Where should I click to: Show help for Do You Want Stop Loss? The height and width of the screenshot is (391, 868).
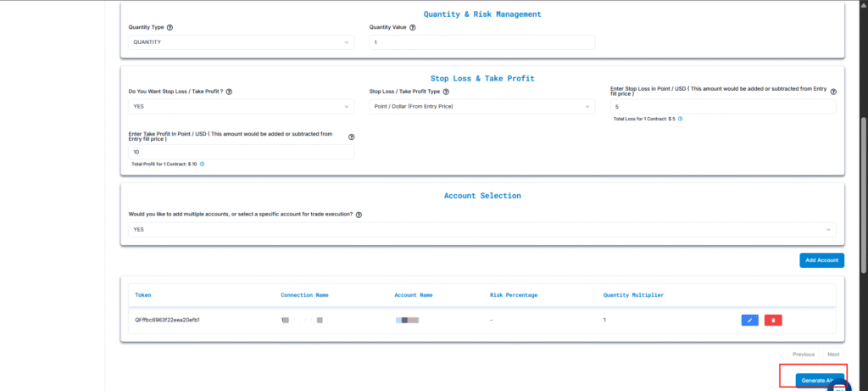(x=229, y=92)
